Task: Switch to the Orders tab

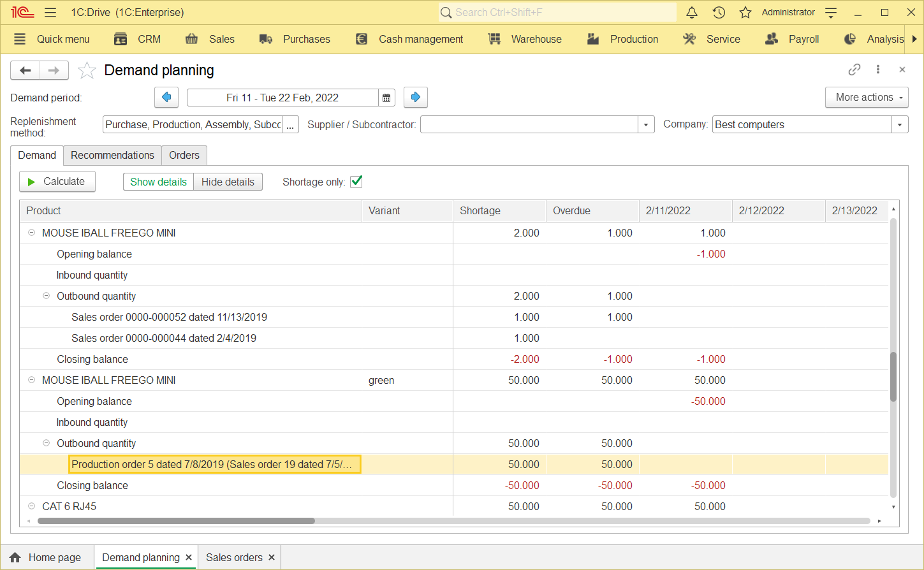Action: coord(184,155)
